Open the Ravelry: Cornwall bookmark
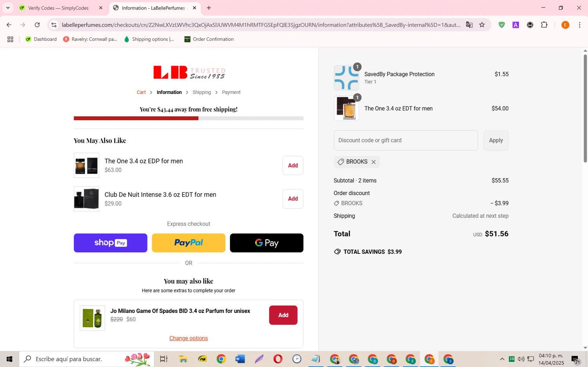Screen dimensions: 588x367 90,39
